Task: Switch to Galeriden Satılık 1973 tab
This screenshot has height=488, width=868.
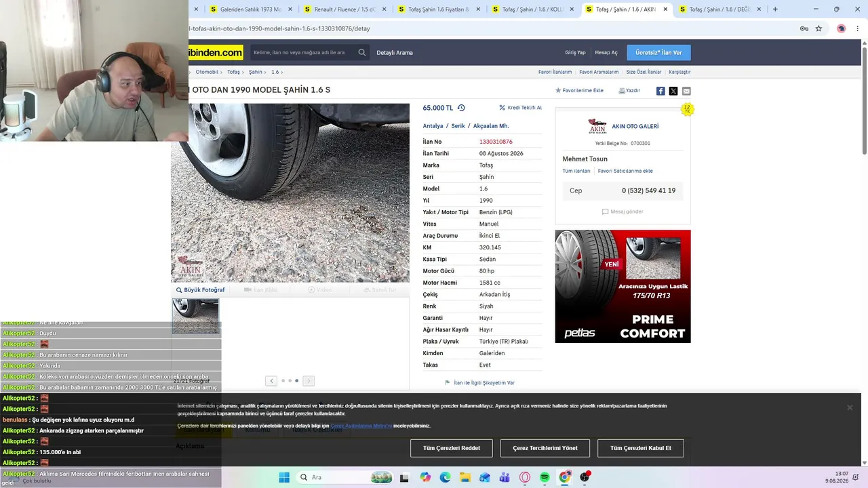Action: coord(251,9)
